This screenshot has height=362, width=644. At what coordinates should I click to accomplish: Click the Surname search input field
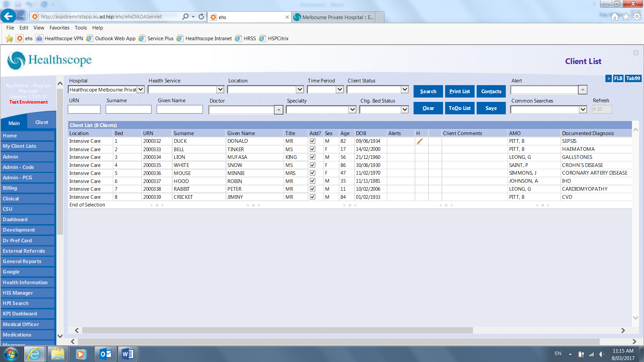tap(128, 109)
